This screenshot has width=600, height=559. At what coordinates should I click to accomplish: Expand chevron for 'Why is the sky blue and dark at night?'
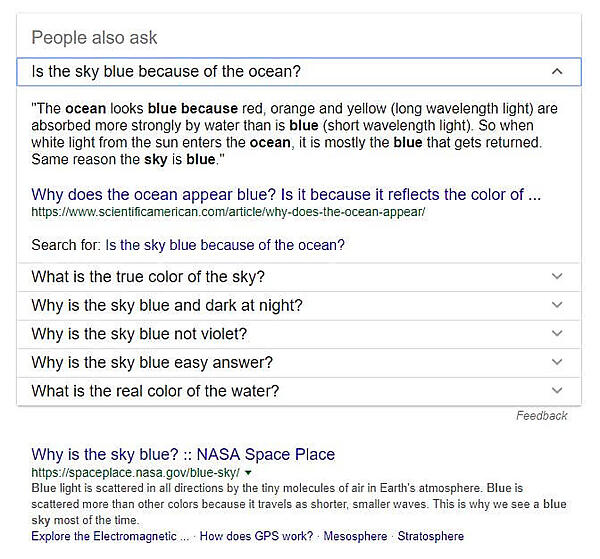[x=557, y=305]
